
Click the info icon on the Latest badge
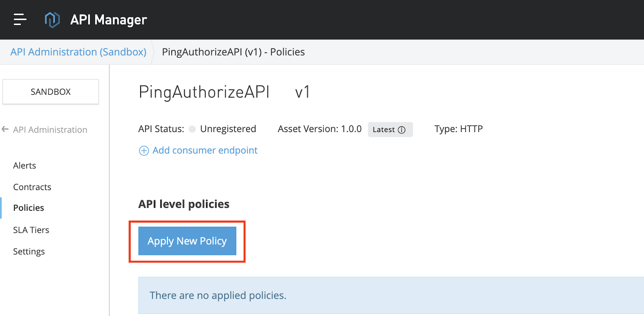point(401,129)
